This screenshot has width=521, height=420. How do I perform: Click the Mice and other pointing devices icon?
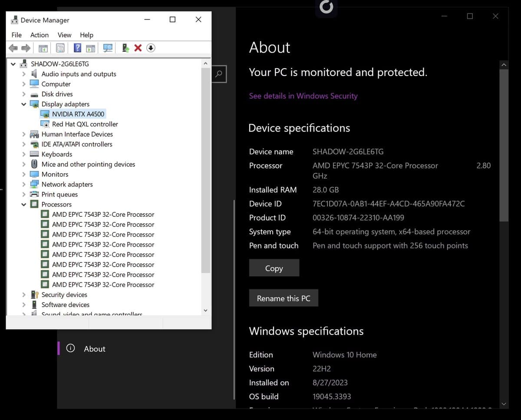pos(34,164)
